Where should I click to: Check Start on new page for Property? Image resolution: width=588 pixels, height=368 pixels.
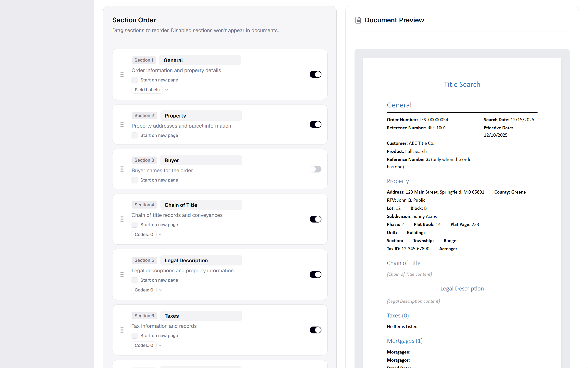[135, 135]
